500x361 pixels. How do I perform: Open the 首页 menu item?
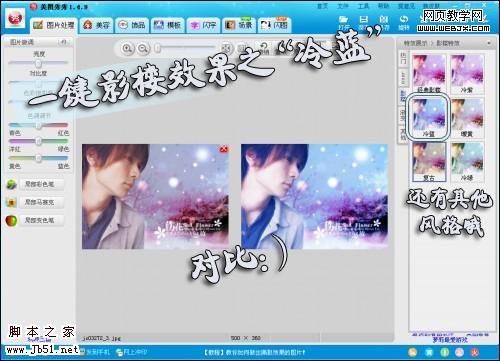click(322, 6)
